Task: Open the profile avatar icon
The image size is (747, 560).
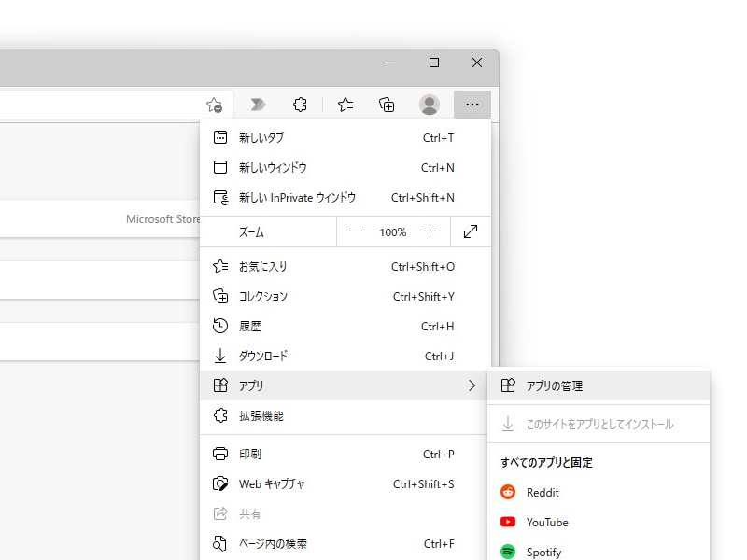Action: (429, 105)
